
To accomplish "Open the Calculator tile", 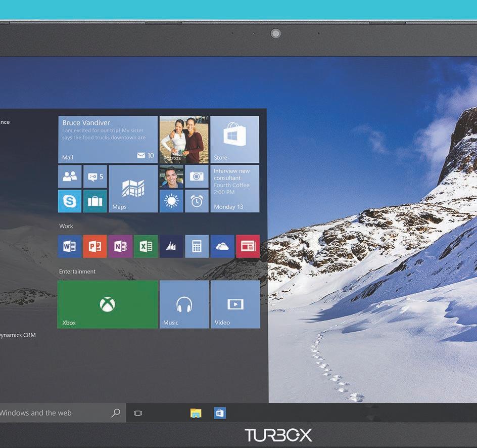I will 197,246.
